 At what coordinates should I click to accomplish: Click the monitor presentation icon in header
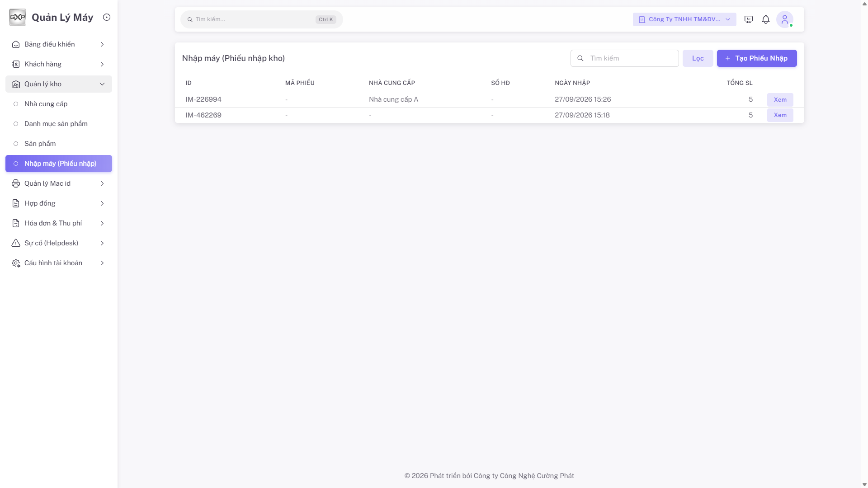749,19
